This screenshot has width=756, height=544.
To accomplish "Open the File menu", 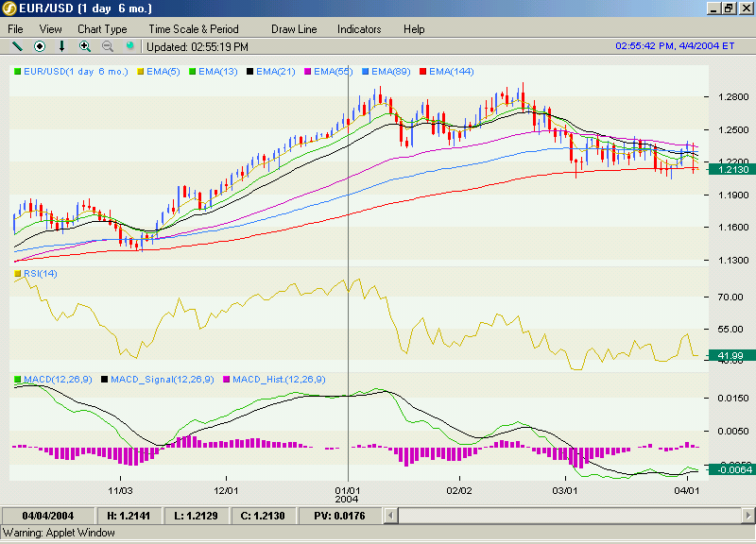I will (16, 29).
